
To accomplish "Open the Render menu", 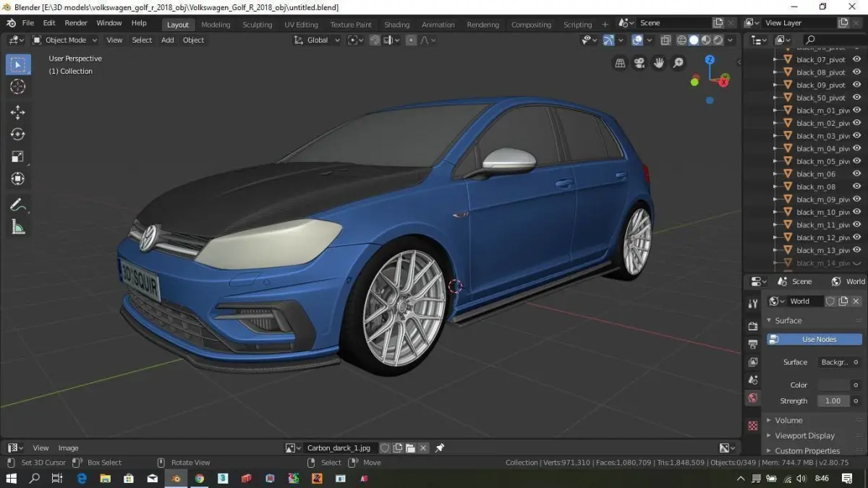I will (x=76, y=23).
